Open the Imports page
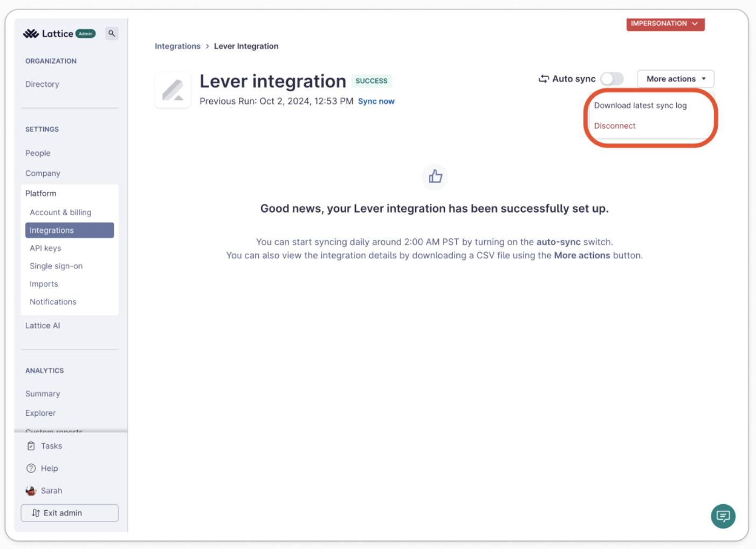The height and width of the screenshot is (549, 756). click(x=44, y=284)
